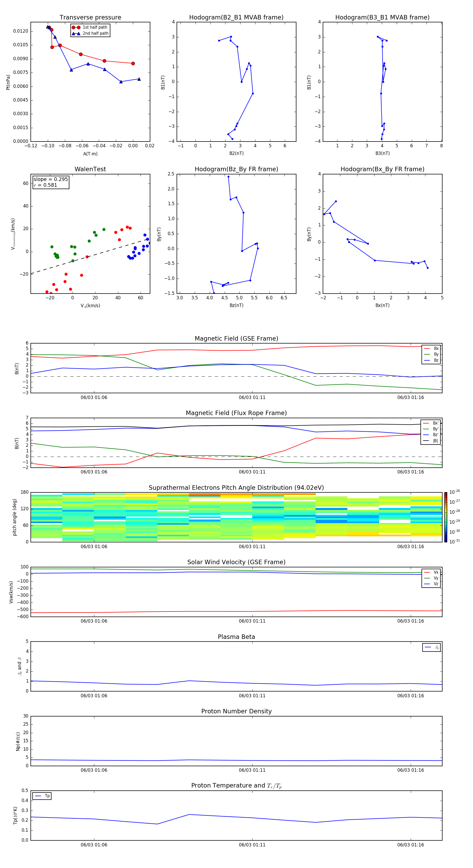This screenshot has width=473, height=868.
Task: Click the 'Bx' legend entry in GSE magnetic field plot
Action: tap(431, 349)
